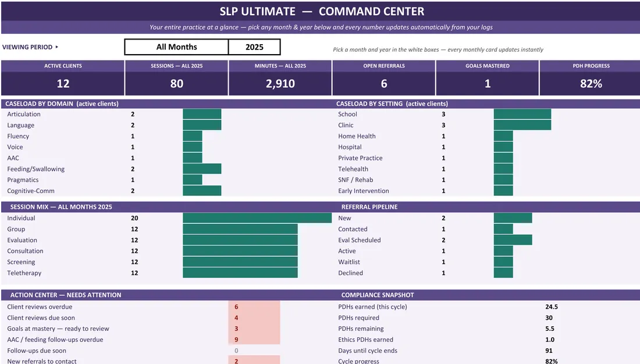Click the PDHs required value 30
The width and height of the screenshot is (640, 364).
549,318
